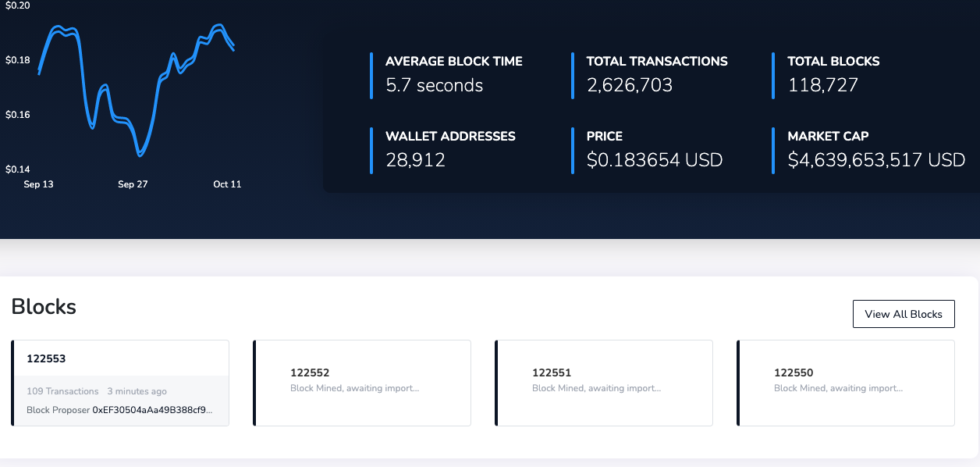Click the Blocks section heading
Viewport: 980px width, 467px height.
point(44,307)
